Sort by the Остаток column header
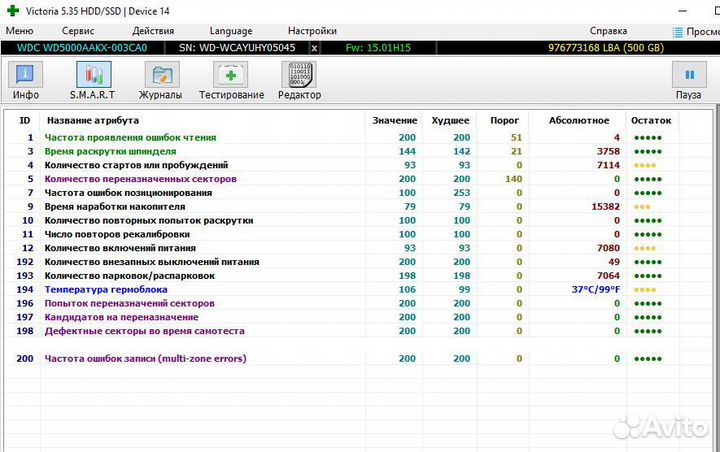Viewport: 720px width, 452px height. 651,120
